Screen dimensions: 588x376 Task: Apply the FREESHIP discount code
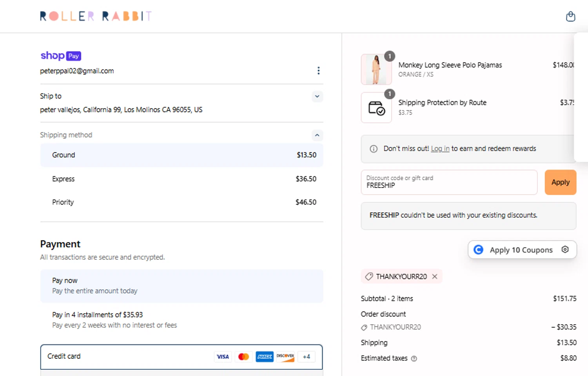560,182
